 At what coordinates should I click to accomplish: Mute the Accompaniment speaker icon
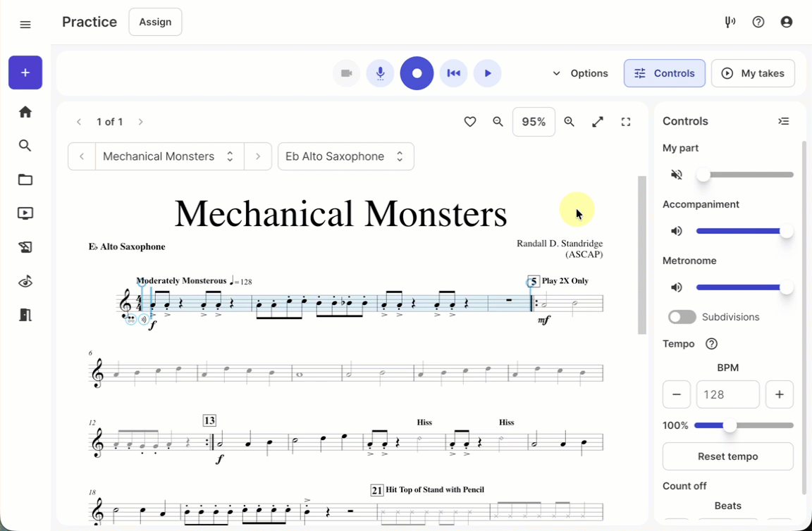tap(677, 231)
